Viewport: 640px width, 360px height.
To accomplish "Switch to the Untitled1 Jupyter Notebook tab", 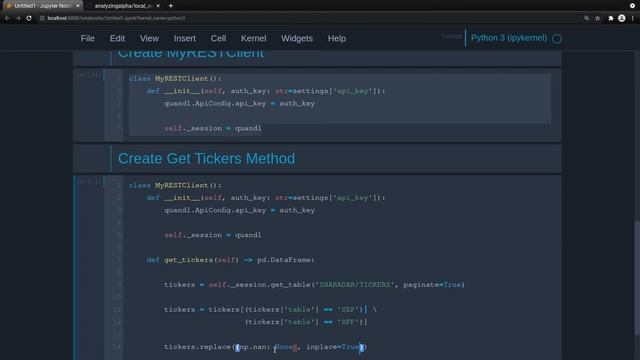I will [42, 6].
